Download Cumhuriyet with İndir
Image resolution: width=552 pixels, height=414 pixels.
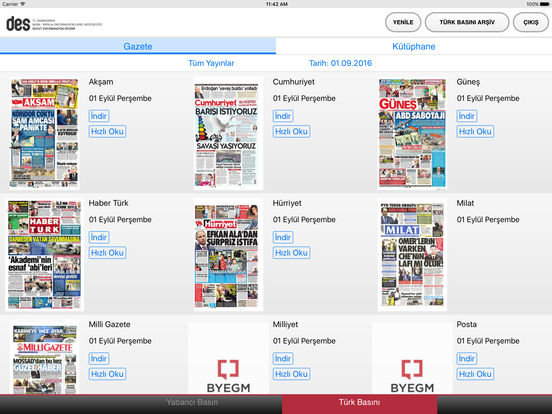[x=283, y=116]
